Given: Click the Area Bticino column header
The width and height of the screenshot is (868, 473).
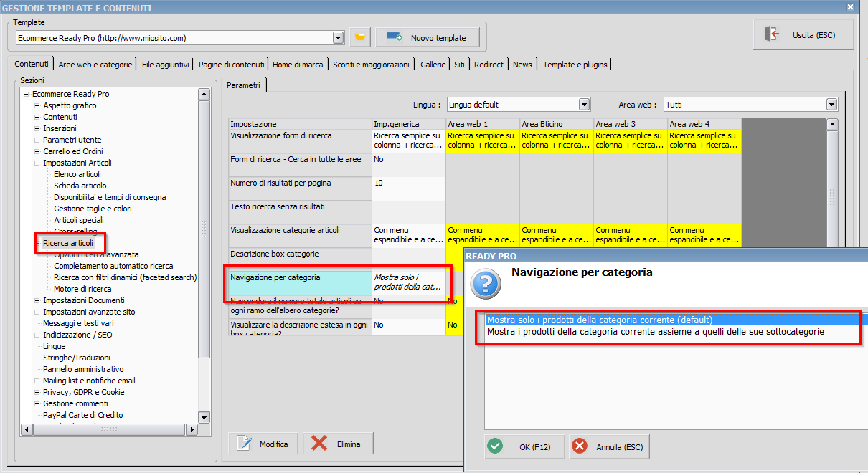Looking at the screenshot, I should point(556,124).
